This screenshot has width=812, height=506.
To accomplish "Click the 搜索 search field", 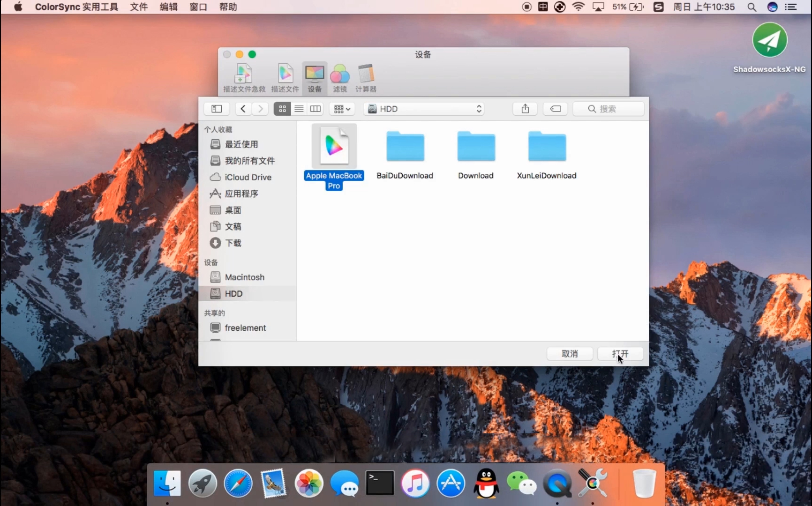I will coord(609,109).
